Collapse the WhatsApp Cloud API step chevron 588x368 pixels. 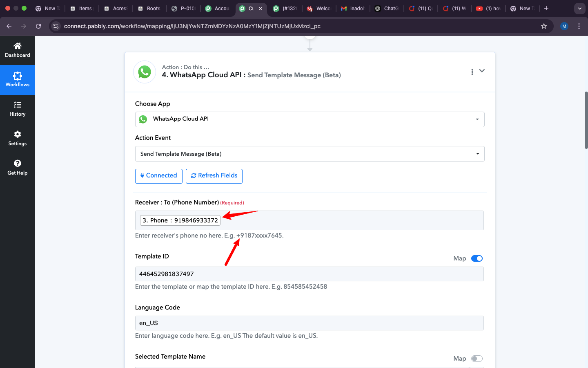point(482,71)
